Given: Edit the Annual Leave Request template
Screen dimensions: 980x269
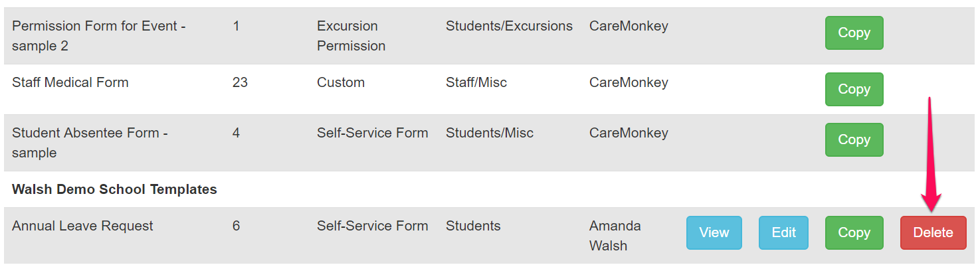Looking at the screenshot, I should click(x=784, y=233).
